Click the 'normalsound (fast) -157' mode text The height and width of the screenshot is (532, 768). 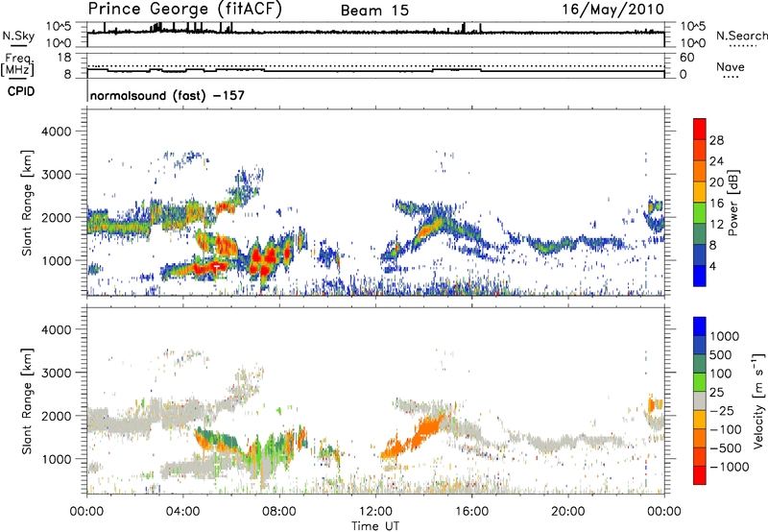point(167,95)
